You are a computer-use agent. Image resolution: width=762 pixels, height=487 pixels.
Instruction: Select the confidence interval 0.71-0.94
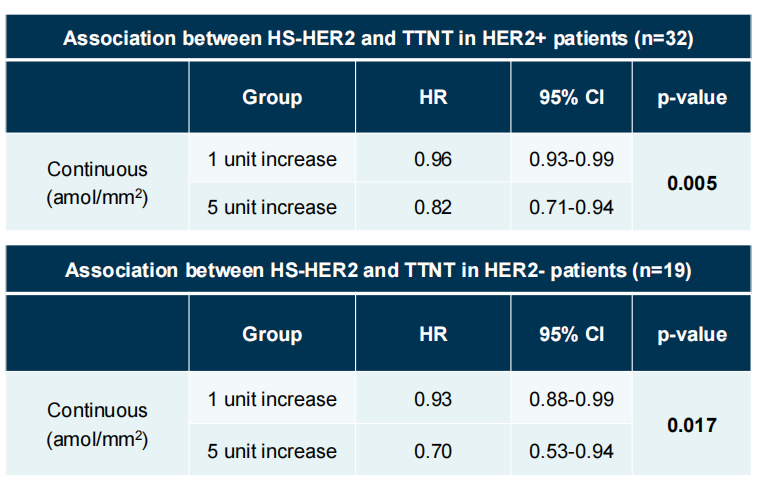coord(571,207)
